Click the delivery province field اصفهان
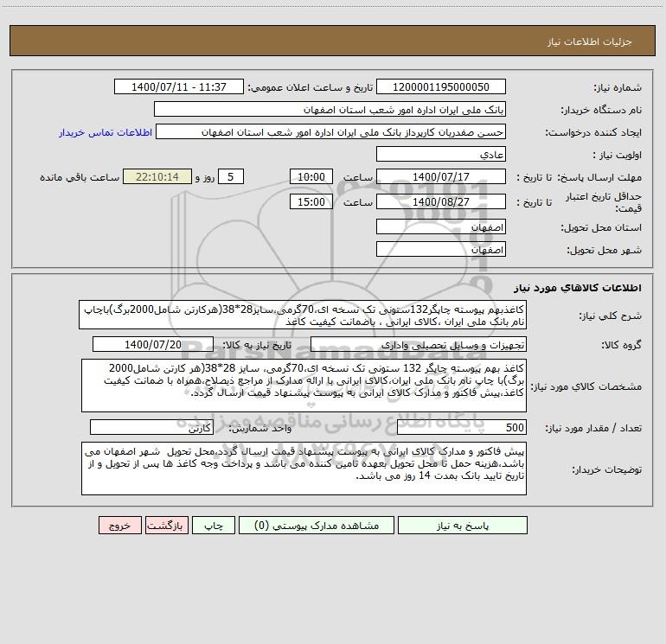The height and width of the screenshot is (644, 666). tap(441, 227)
